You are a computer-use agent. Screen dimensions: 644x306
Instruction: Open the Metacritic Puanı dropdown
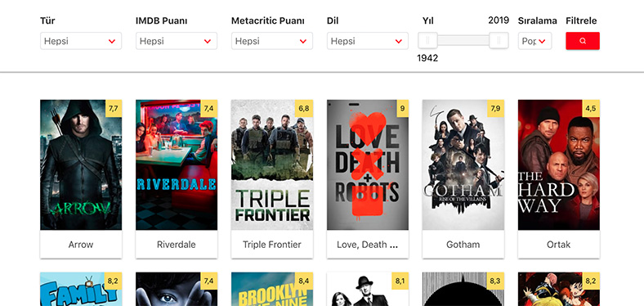coord(272,41)
